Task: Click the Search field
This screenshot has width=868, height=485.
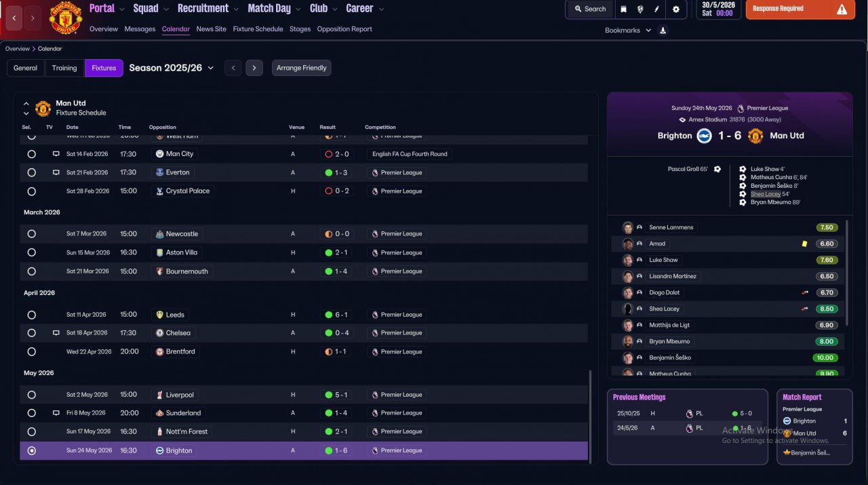Action: [590, 9]
